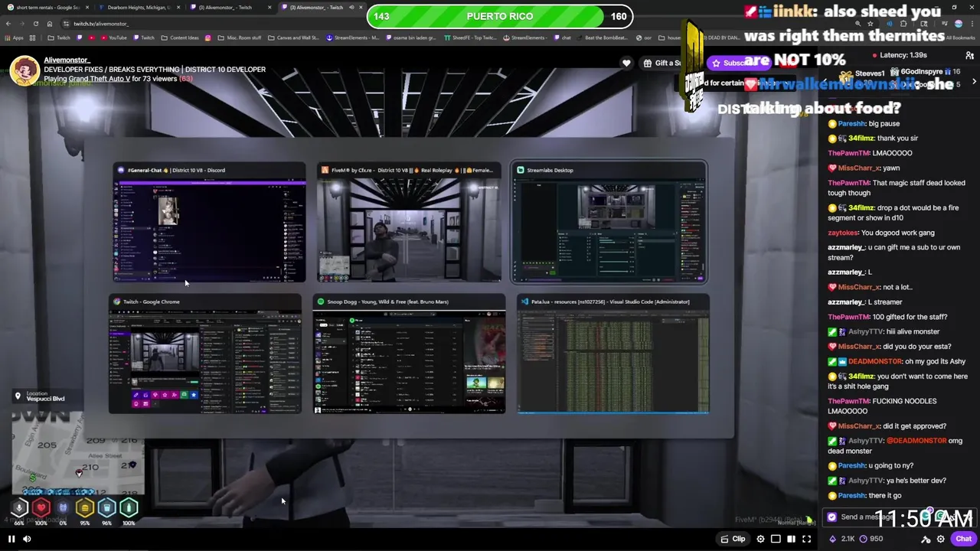Mute the stream volume speaker icon
The width and height of the screenshot is (980, 551).
pyautogui.click(x=27, y=539)
